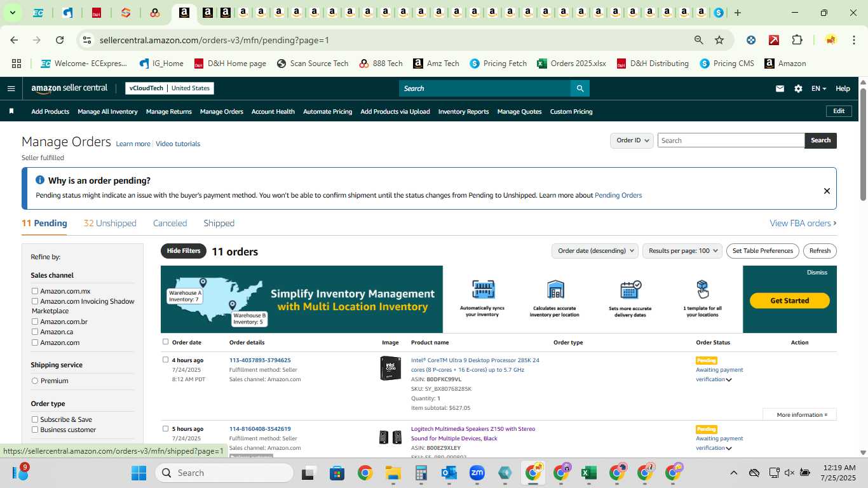Open the Order ID search type dropdown
Screen dimensions: 868x488
632,140
